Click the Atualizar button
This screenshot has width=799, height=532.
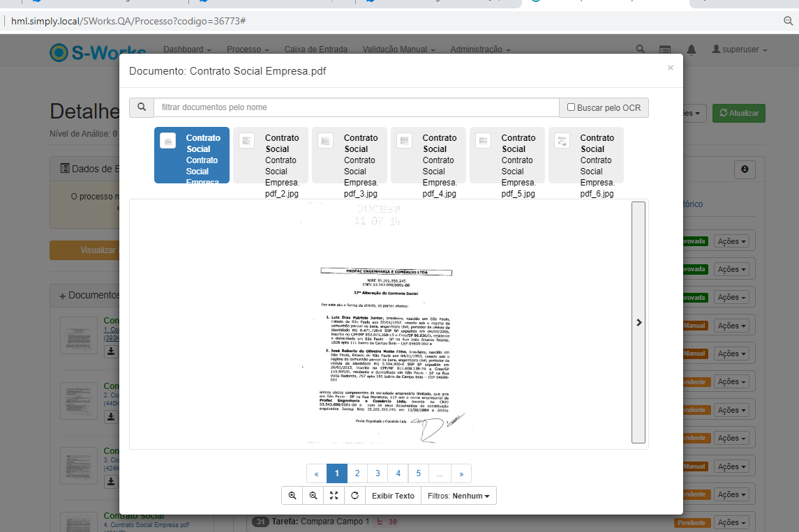(x=738, y=113)
